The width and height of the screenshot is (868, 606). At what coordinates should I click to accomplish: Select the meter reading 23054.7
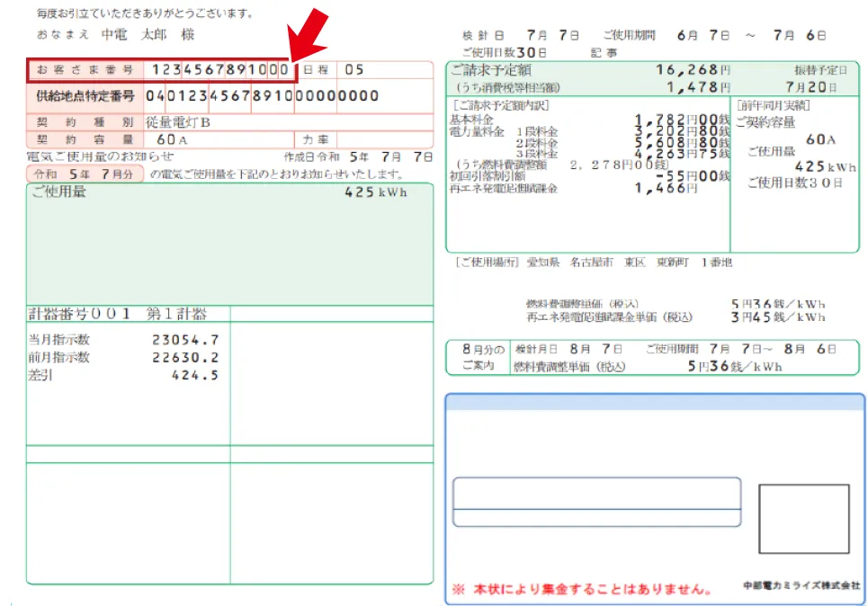pos(185,339)
